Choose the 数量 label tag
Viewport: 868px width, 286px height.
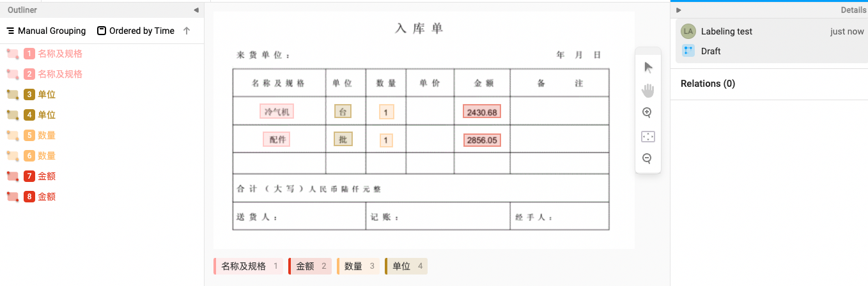(358, 266)
